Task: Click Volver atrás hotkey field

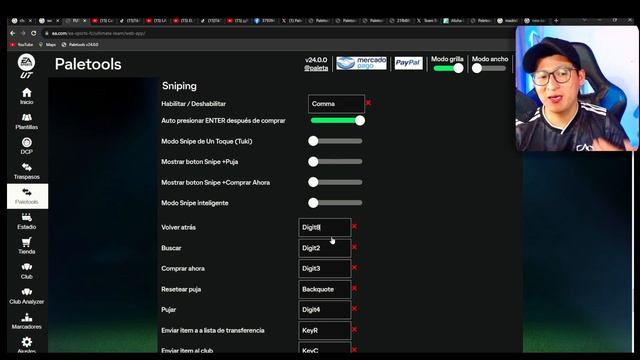Action: click(x=325, y=227)
